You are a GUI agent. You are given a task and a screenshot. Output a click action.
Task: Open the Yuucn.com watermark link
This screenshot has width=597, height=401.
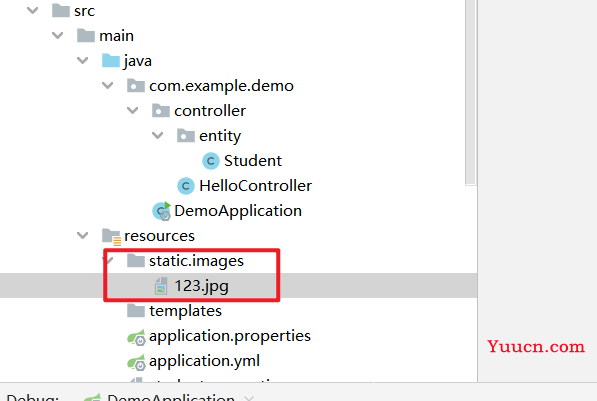tap(536, 347)
